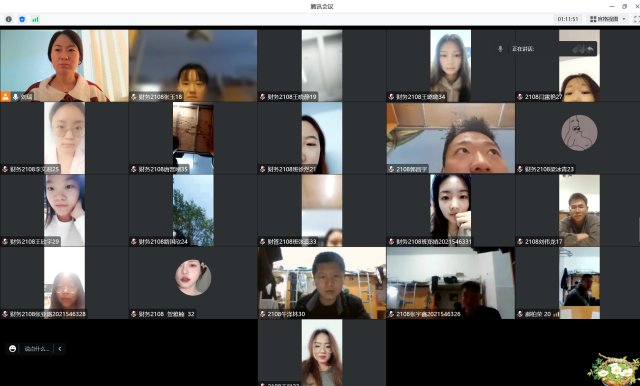Select the bottom-row video of the woman with reddish hair

coord(322,353)
